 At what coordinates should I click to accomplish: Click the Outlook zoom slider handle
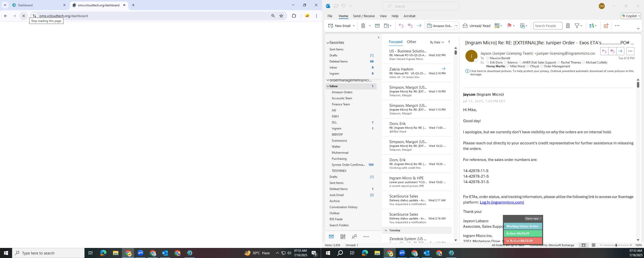[616, 245]
